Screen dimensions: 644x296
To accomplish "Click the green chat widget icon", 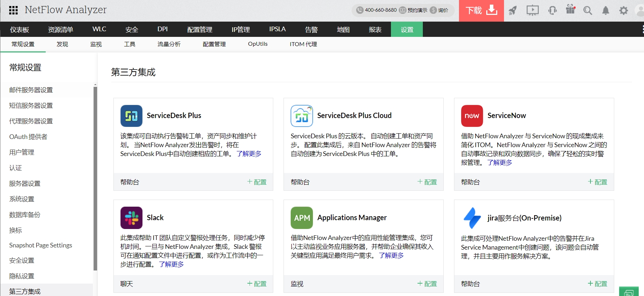I will tap(629, 292).
